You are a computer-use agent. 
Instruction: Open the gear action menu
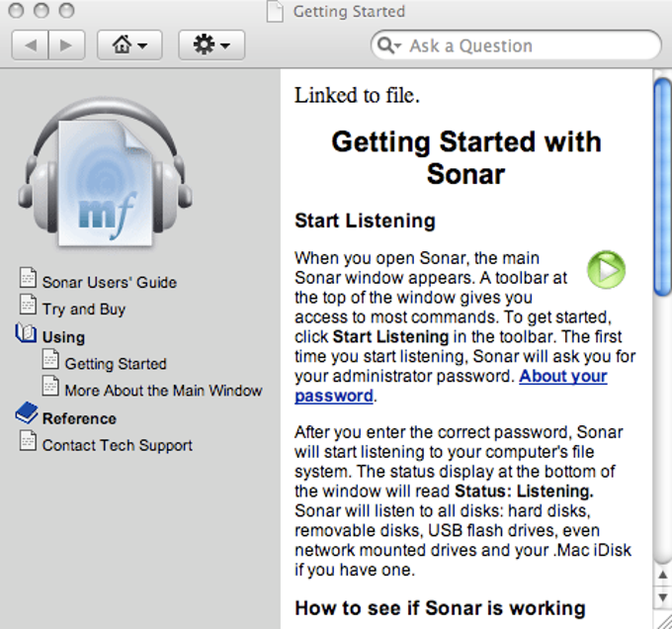(211, 45)
